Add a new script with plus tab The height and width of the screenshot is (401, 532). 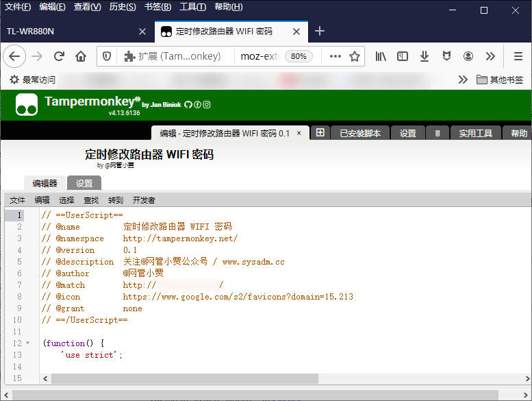coord(320,132)
